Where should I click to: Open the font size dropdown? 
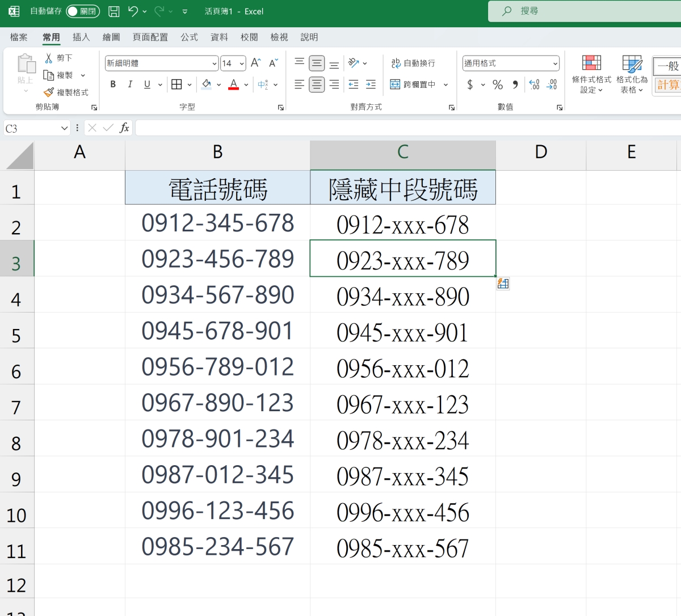(242, 64)
